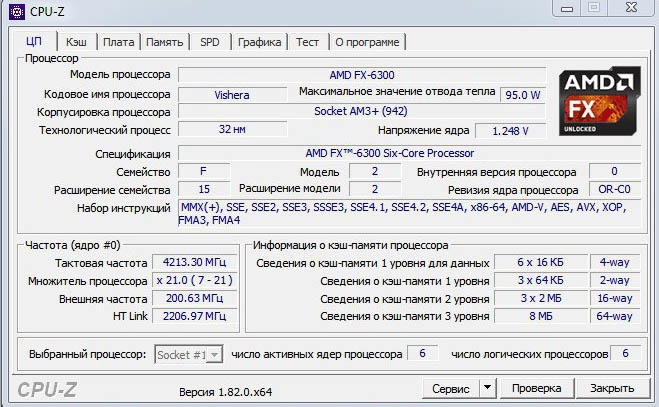The width and height of the screenshot is (659, 407).
Task: Click the logical processors count field
Action: [x=625, y=353]
